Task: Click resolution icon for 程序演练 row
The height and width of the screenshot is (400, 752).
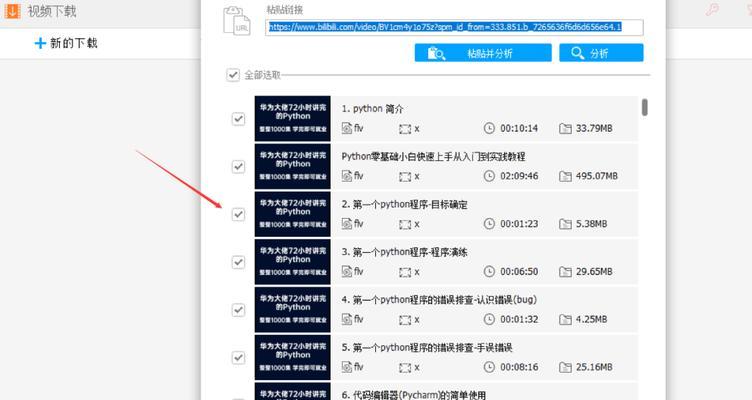Action: (405, 272)
